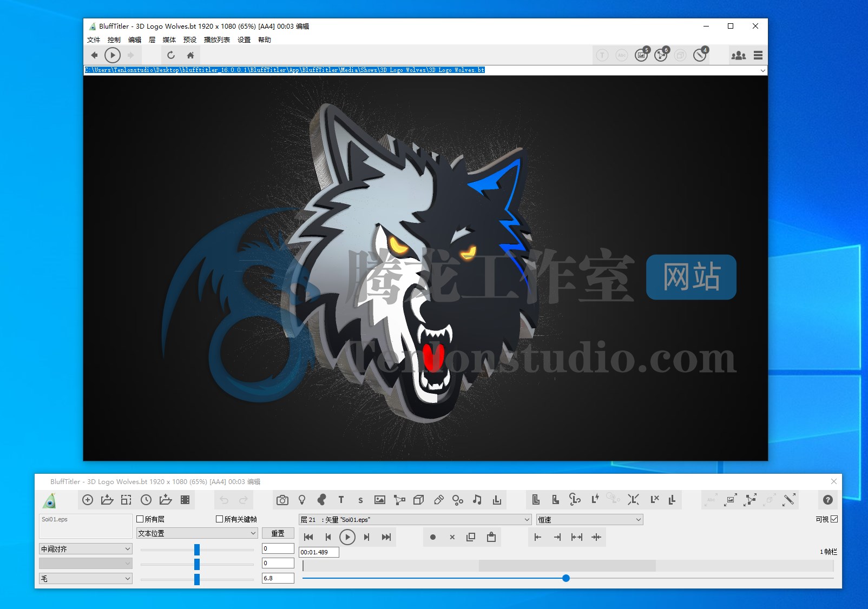Open the 设置 menu
The width and height of the screenshot is (868, 609).
(x=244, y=40)
